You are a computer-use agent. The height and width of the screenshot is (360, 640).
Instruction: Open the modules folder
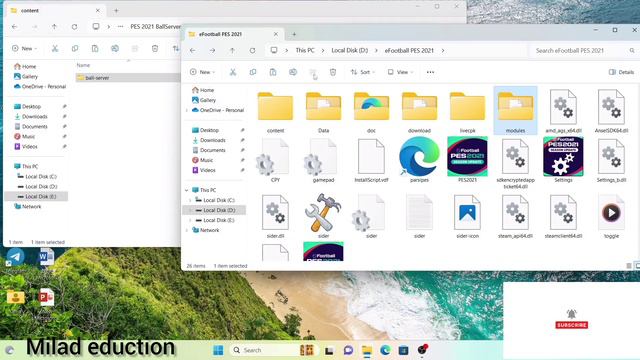click(x=515, y=110)
